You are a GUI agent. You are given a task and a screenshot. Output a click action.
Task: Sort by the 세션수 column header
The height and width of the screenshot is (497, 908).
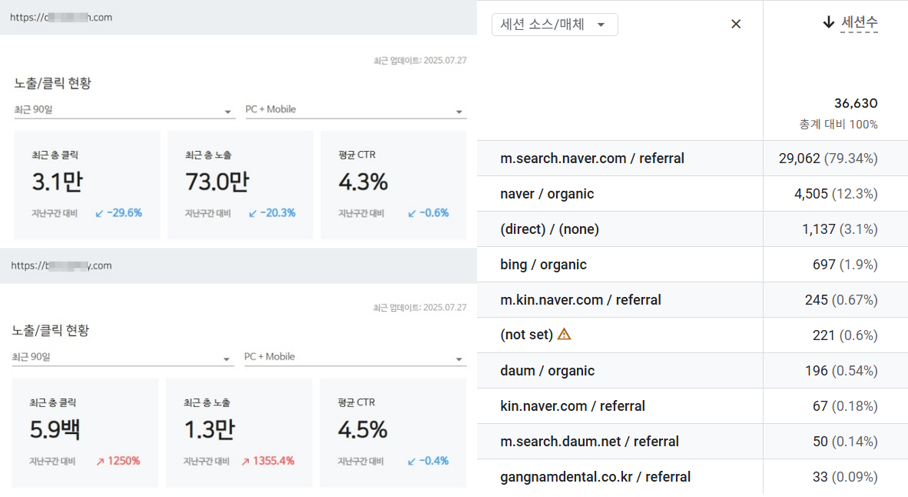click(x=858, y=22)
